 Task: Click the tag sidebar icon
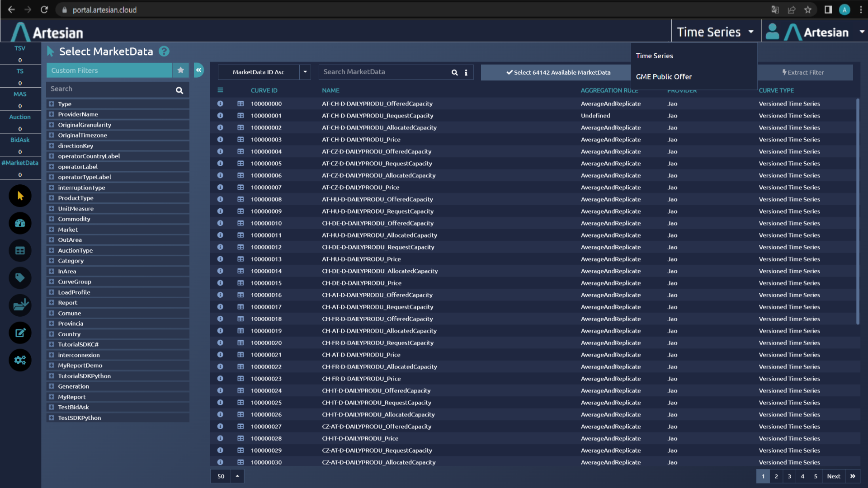[20, 277]
